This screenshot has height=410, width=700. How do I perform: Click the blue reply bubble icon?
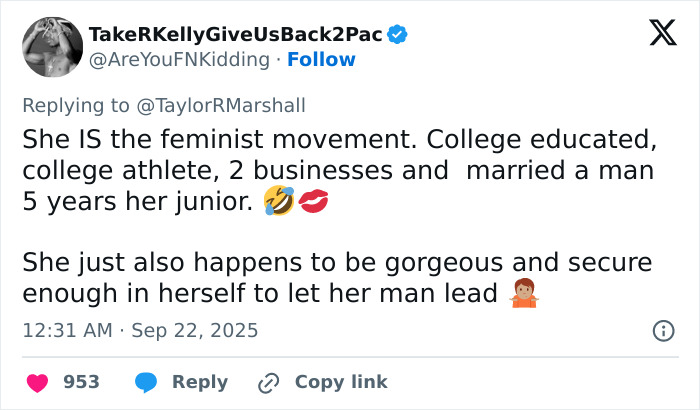147,382
